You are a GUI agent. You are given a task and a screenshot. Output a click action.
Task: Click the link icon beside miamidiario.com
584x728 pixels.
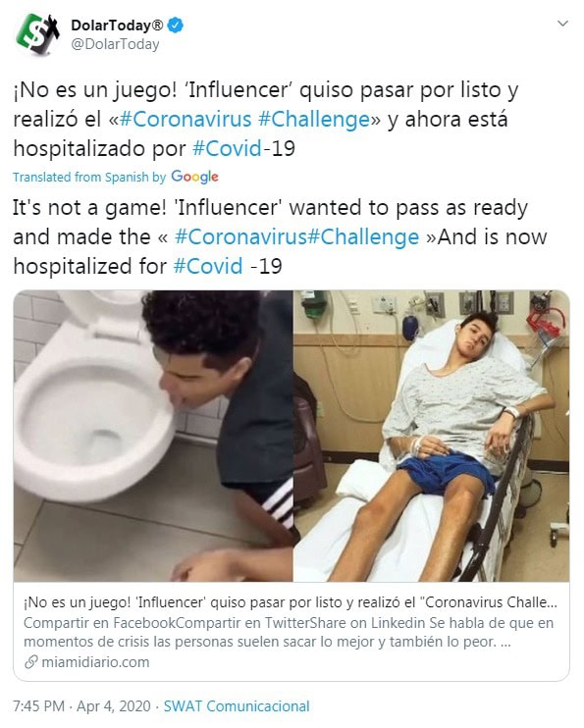tap(30, 661)
